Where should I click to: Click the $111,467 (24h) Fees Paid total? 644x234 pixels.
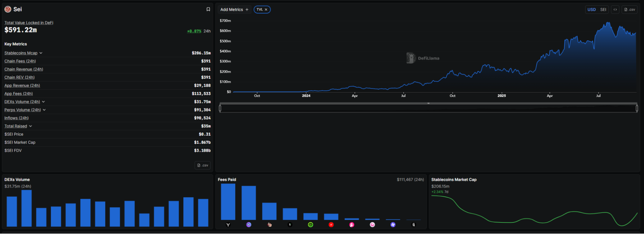point(410,180)
